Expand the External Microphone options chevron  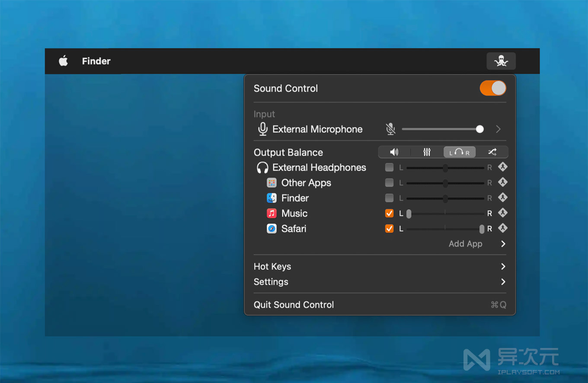tap(499, 129)
